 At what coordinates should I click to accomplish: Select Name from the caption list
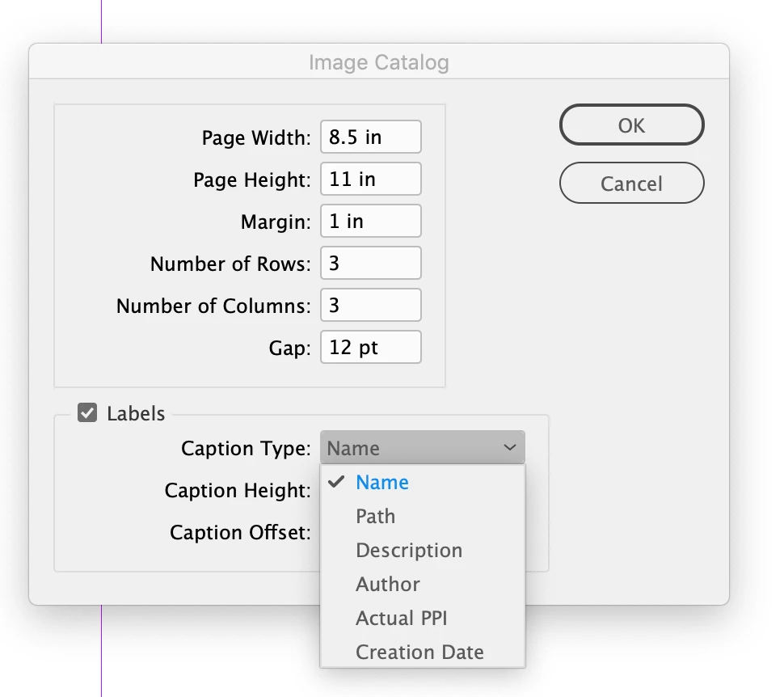tap(382, 483)
